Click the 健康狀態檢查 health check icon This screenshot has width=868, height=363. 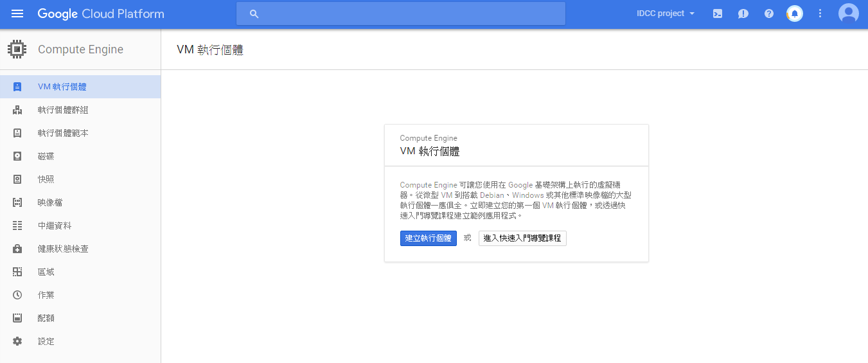click(x=17, y=249)
